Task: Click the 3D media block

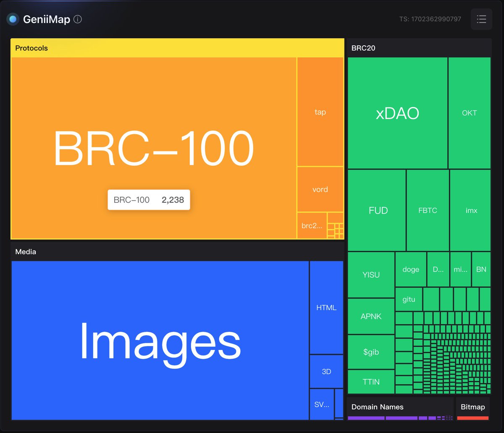Action: (x=326, y=371)
